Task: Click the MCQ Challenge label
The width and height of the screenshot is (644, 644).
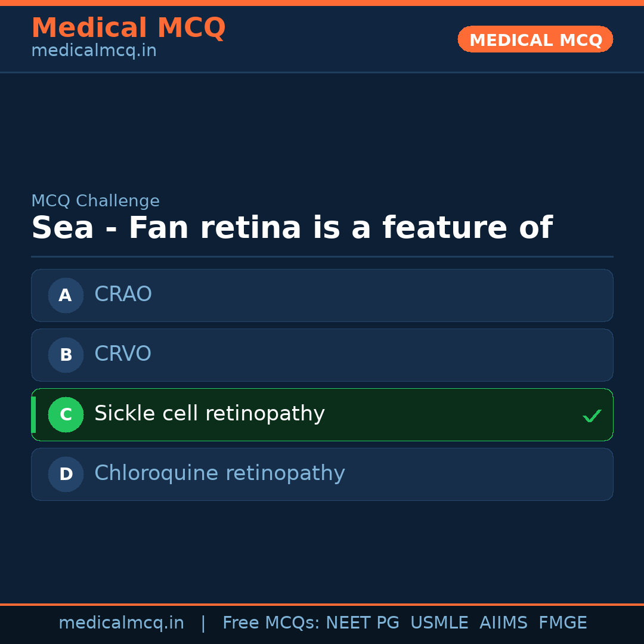Action: click(x=95, y=201)
